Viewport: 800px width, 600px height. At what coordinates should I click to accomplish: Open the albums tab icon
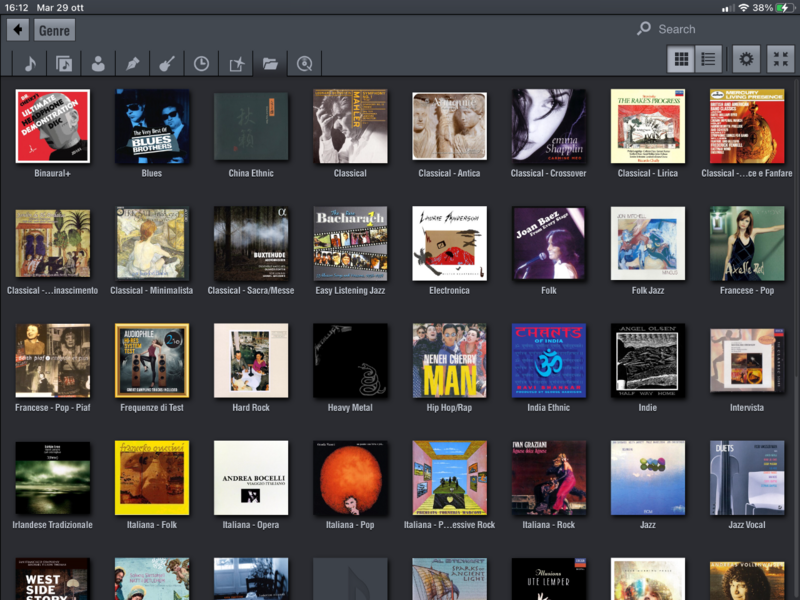pos(64,63)
